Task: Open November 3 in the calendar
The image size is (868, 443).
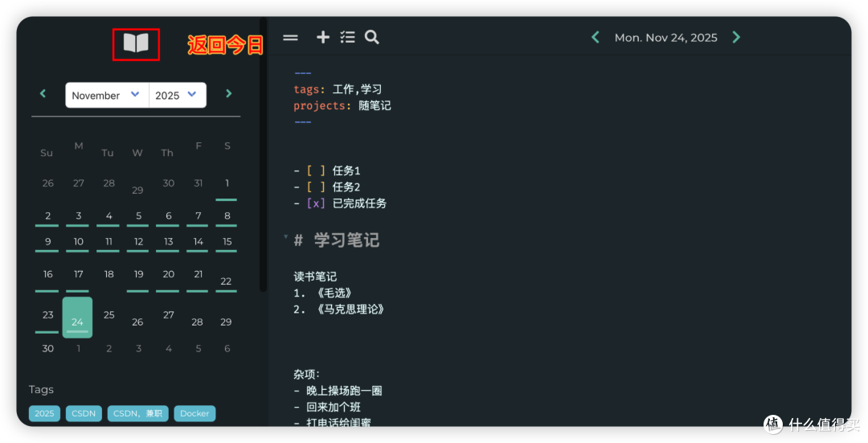Action: [78, 216]
